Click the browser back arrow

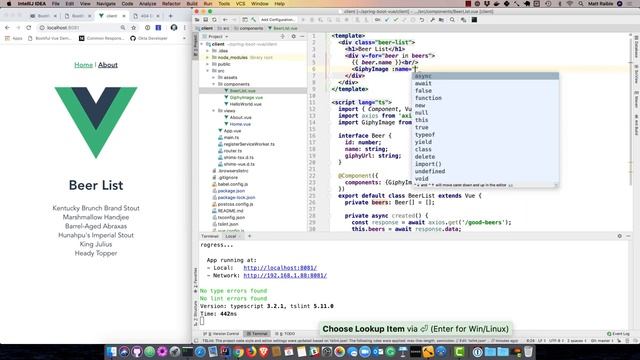point(7,27)
